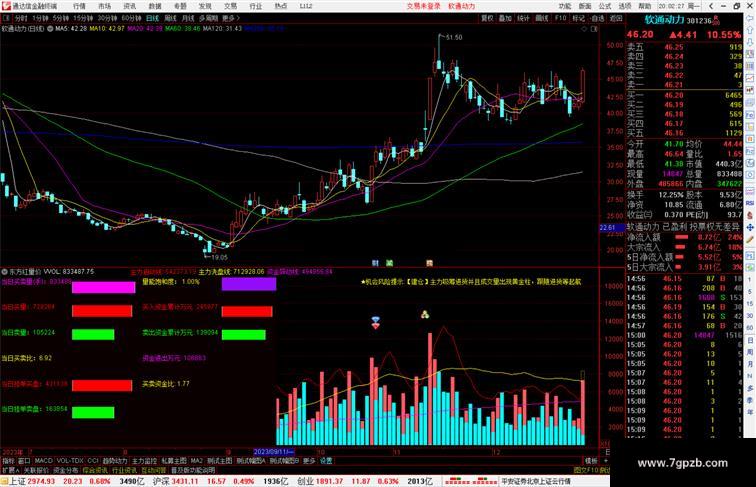
Task: Open the 功能 menu
Action: pos(565,6)
